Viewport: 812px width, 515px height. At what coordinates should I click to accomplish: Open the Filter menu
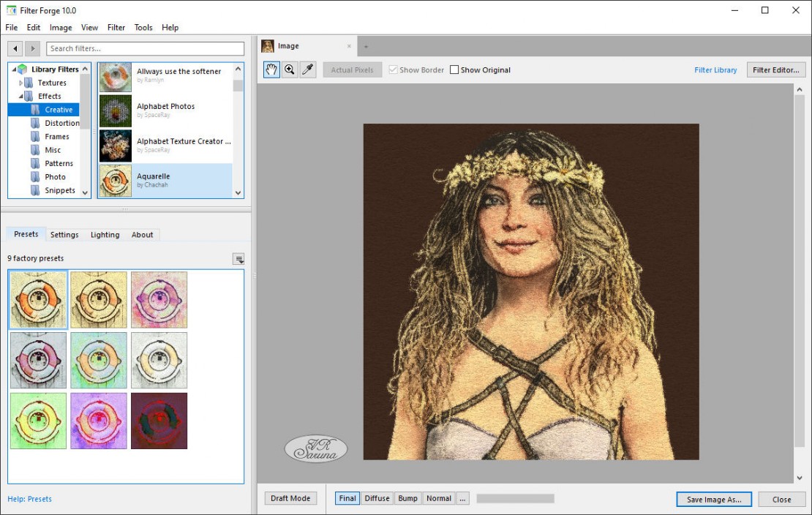coord(116,28)
